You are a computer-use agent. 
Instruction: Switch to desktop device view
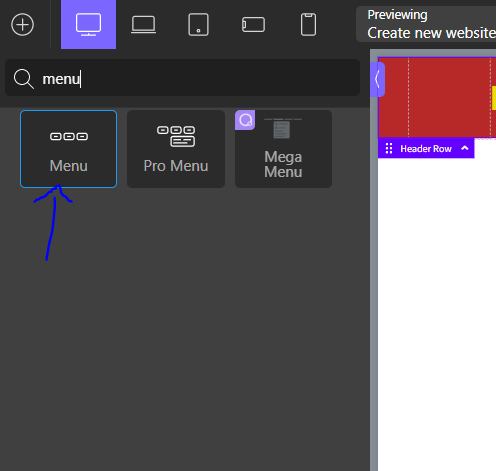(88, 24)
